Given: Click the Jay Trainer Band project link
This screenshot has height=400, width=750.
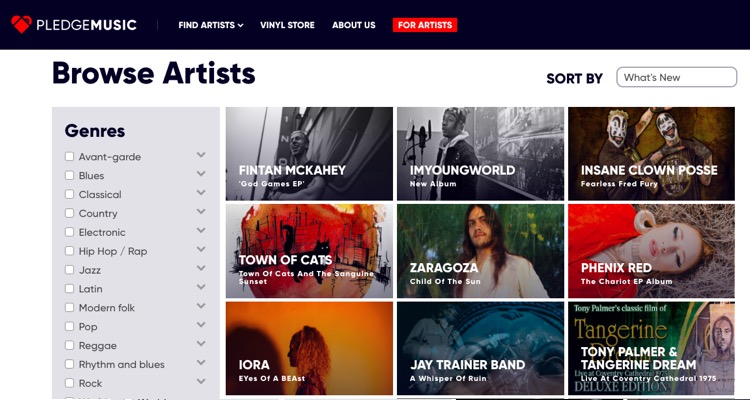Looking at the screenshot, I should 481,348.
